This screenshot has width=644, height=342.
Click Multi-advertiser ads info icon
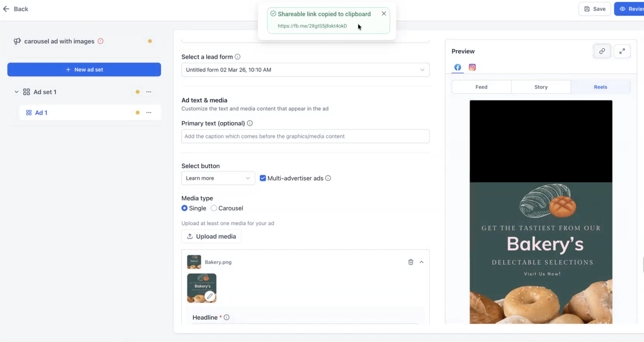[x=328, y=178]
